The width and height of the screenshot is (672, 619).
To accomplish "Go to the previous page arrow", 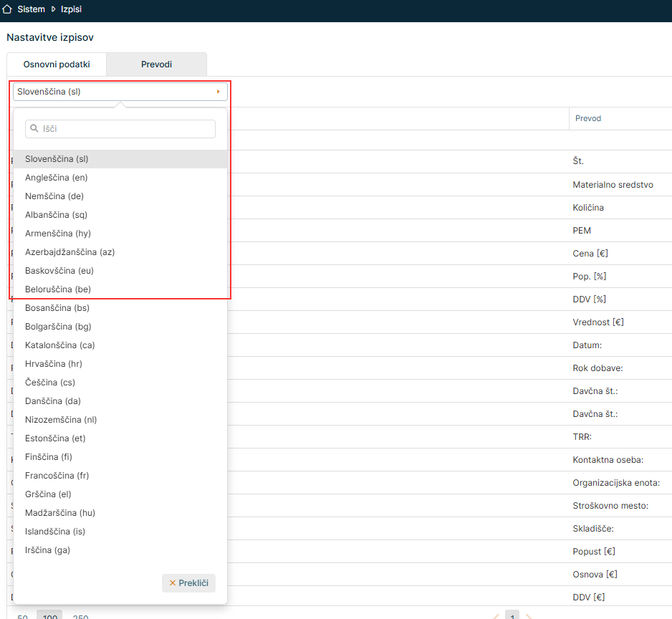I will [495, 616].
